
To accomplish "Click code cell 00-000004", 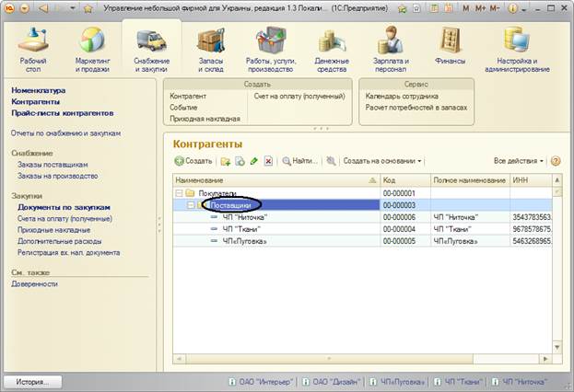I will [405, 229].
